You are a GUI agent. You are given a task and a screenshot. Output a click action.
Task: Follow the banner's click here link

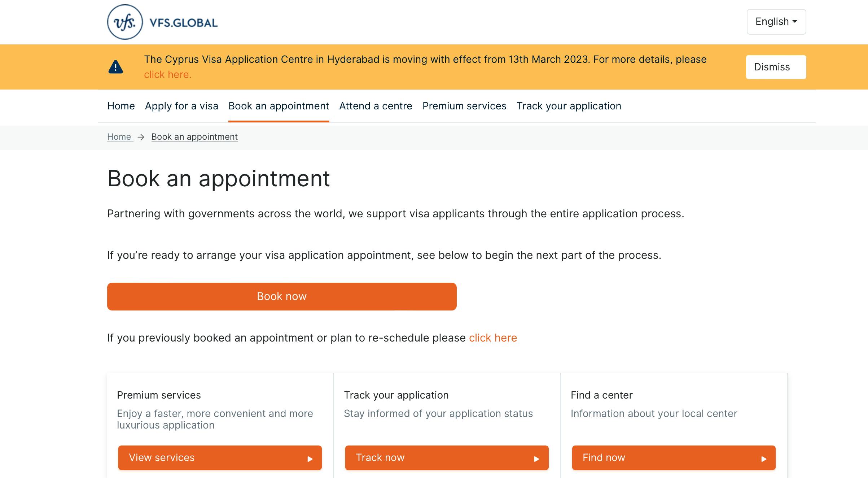[168, 75]
